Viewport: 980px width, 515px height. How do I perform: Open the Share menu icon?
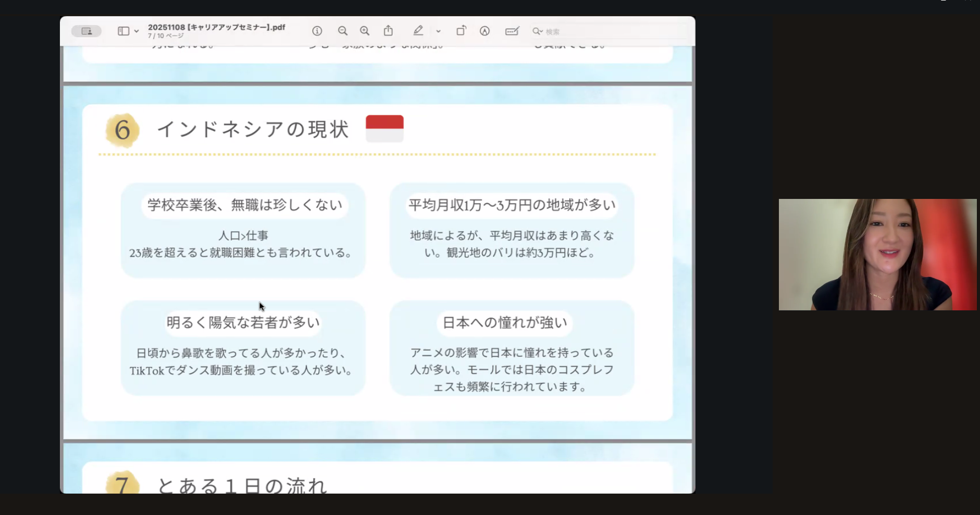tap(388, 31)
